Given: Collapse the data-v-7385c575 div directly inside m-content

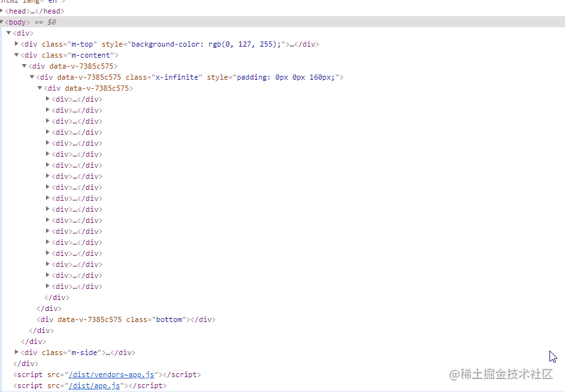Looking at the screenshot, I should click(24, 66).
